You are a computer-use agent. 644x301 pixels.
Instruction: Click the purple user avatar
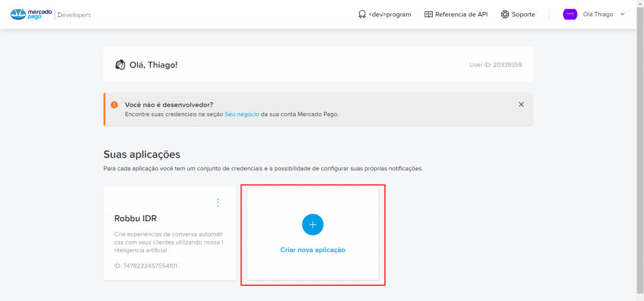570,14
